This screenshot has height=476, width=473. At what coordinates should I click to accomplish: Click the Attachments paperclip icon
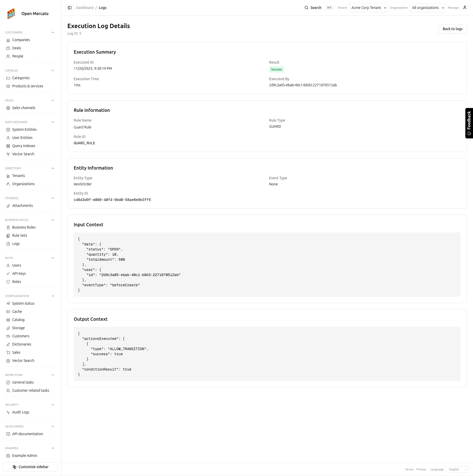(8, 206)
